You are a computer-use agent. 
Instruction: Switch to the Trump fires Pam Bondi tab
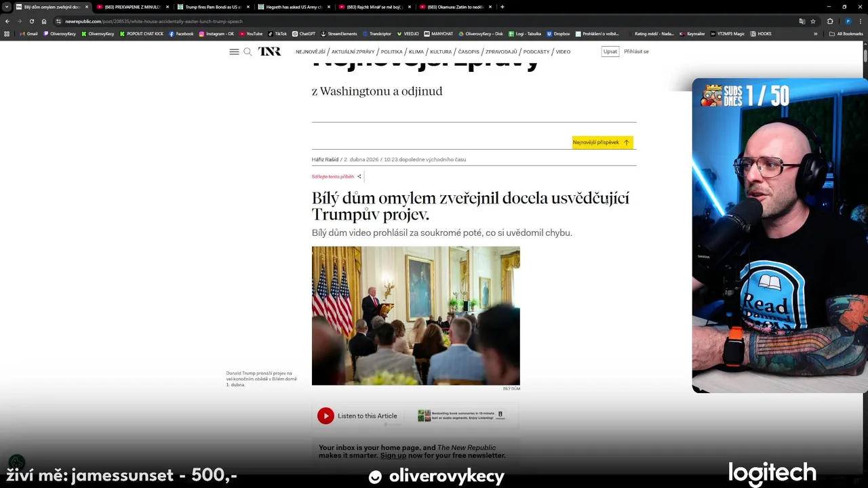212,7
